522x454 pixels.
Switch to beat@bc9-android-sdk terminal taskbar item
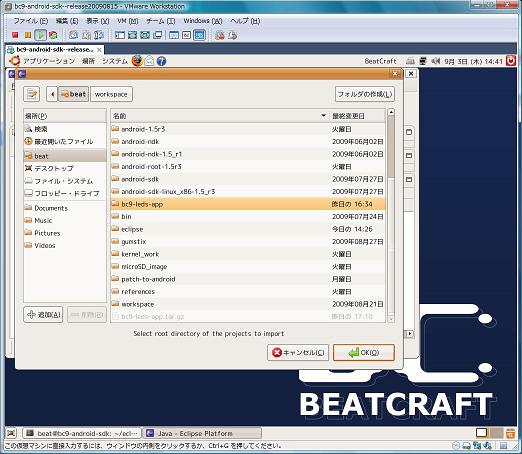[x=82, y=433]
